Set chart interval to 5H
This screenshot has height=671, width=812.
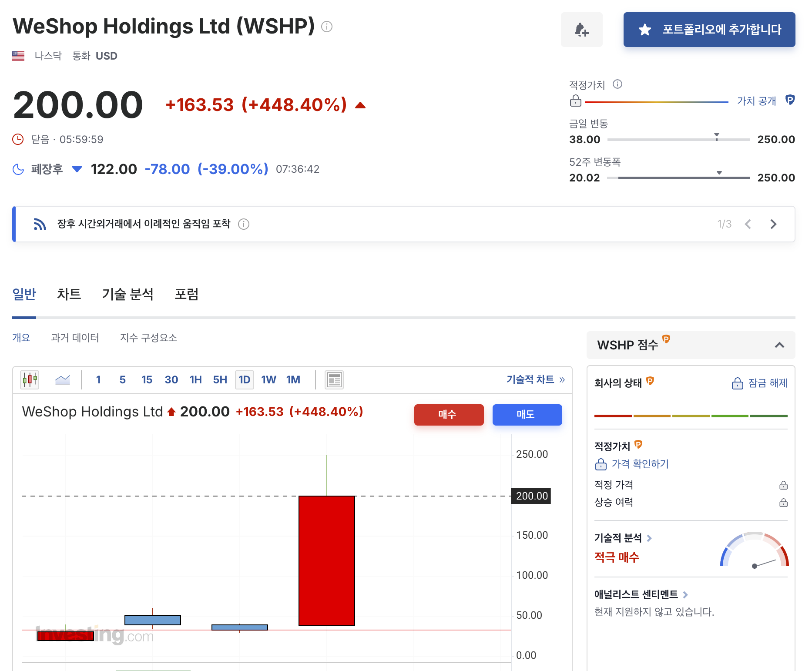tap(220, 380)
